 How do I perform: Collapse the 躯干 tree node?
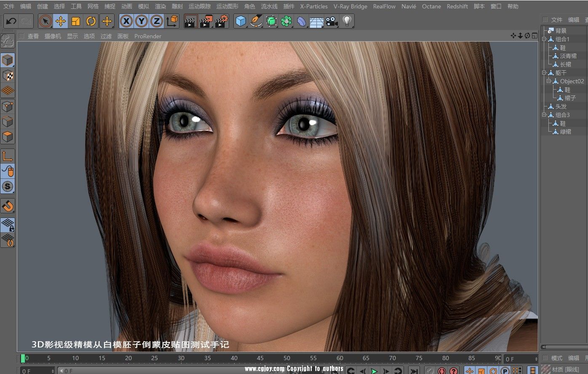click(x=544, y=73)
